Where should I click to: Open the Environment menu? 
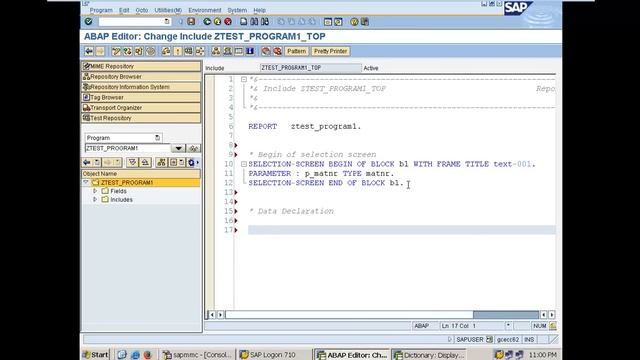pyautogui.click(x=204, y=10)
